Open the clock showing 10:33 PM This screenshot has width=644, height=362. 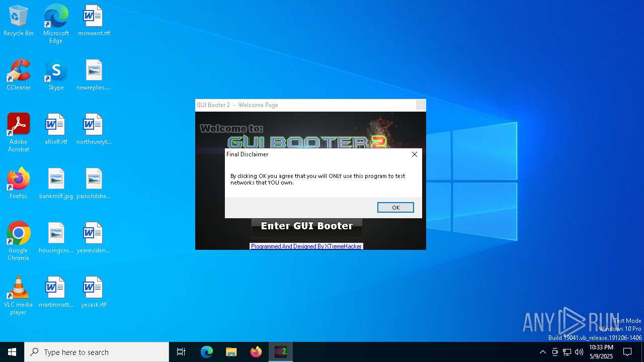601,352
